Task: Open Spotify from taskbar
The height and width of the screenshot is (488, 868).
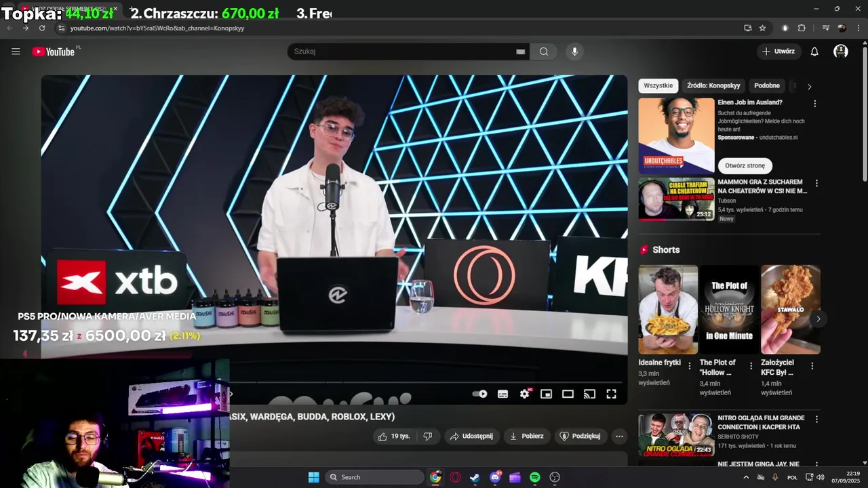Action: click(x=534, y=477)
